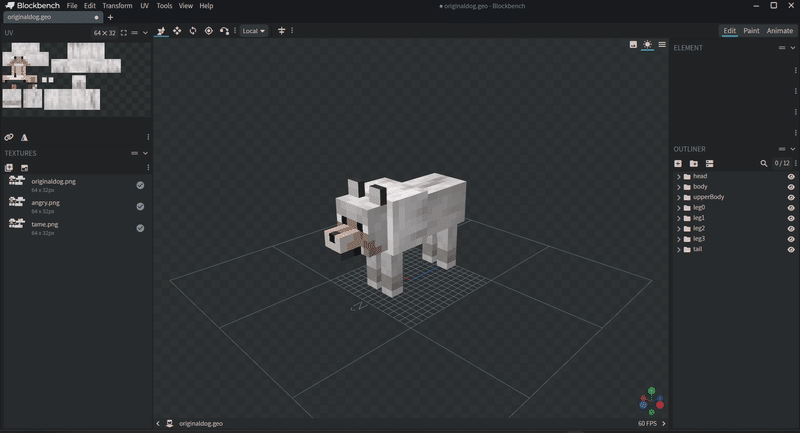Open the Transform menu
Image resolution: width=800 pixels, height=433 pixels.
tap(117, 6)
